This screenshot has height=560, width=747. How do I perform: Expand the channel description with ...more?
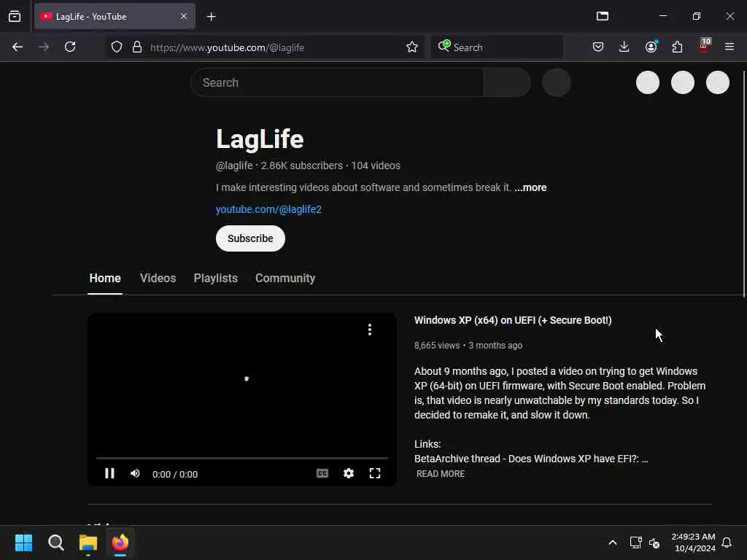tap(531, 187)
